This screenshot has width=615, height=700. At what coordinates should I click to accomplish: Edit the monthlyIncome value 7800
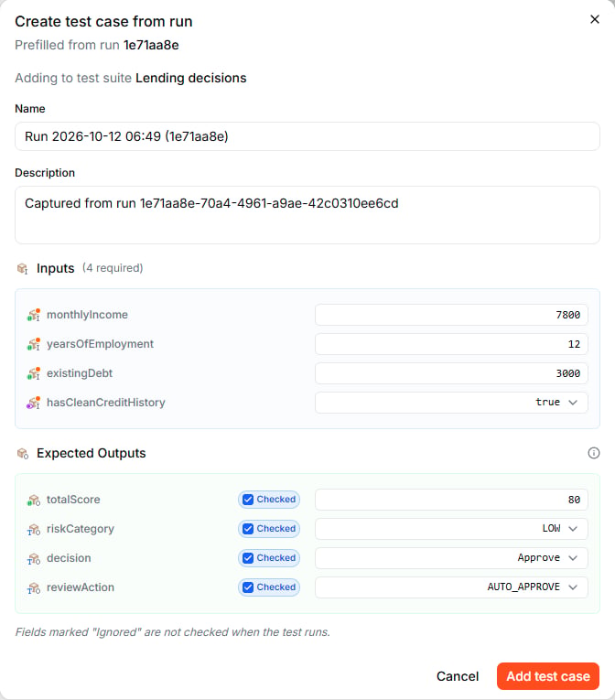451,315
